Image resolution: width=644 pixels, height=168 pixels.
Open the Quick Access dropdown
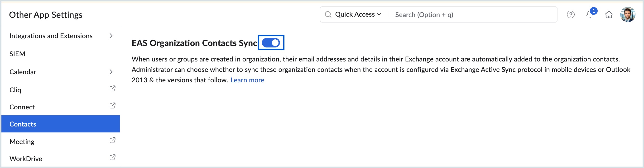pos(358,14)
